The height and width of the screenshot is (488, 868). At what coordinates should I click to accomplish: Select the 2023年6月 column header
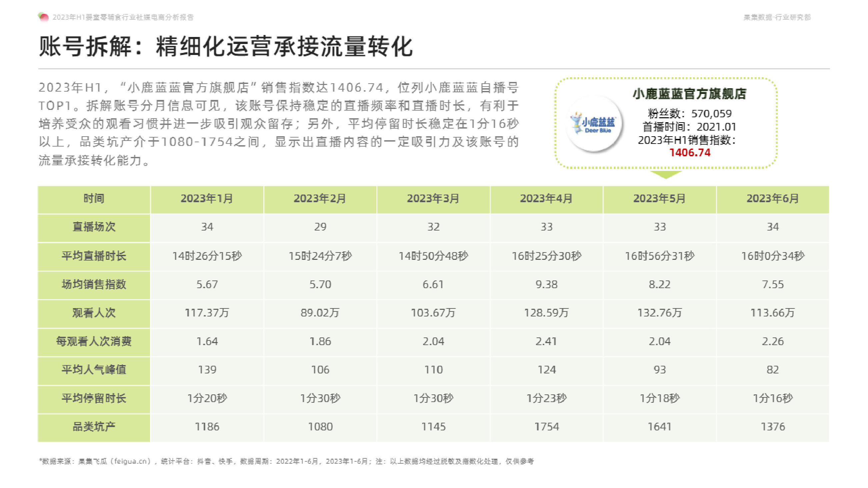[772, 199]
